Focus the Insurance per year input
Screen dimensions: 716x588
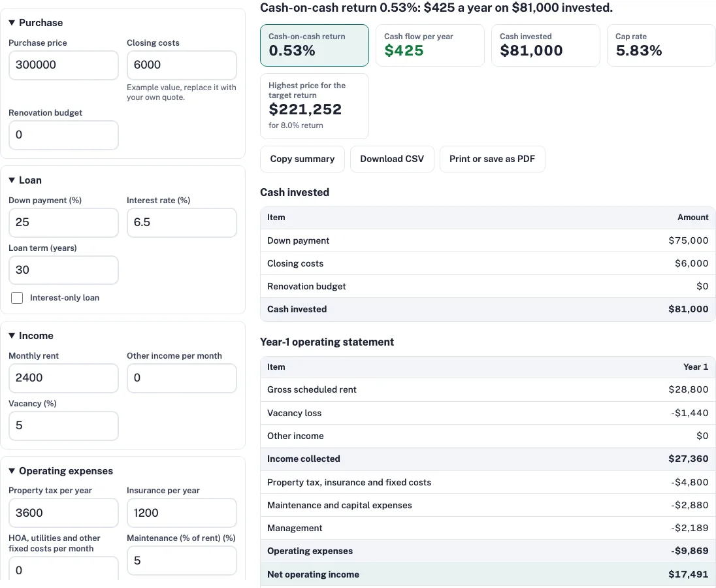coord(182,513)
